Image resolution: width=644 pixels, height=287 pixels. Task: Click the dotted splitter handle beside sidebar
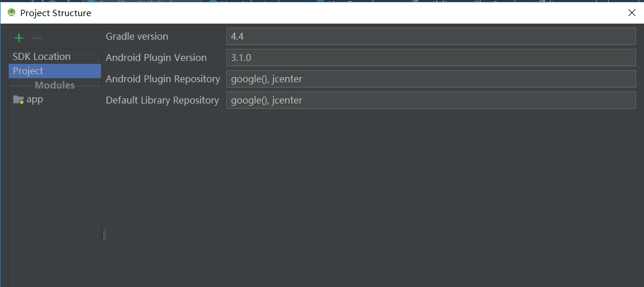point(105,234)
